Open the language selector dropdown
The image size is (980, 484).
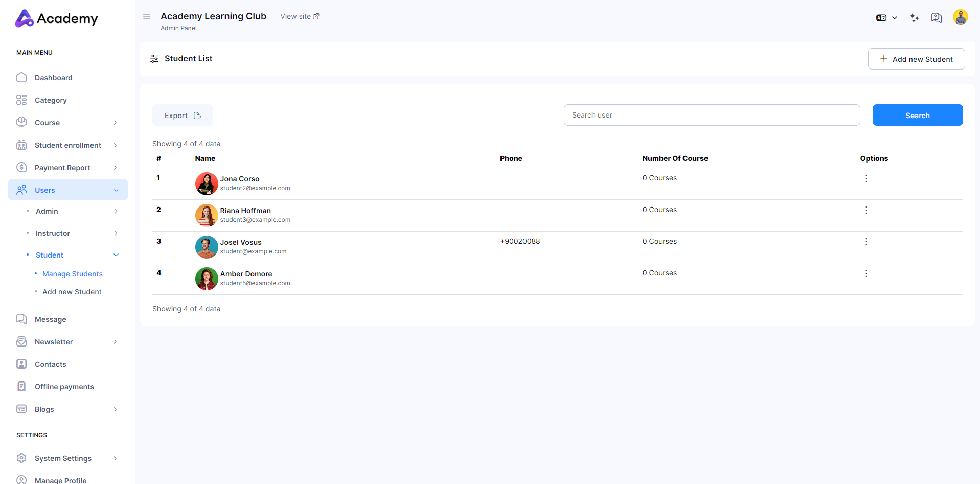point(886,18)
